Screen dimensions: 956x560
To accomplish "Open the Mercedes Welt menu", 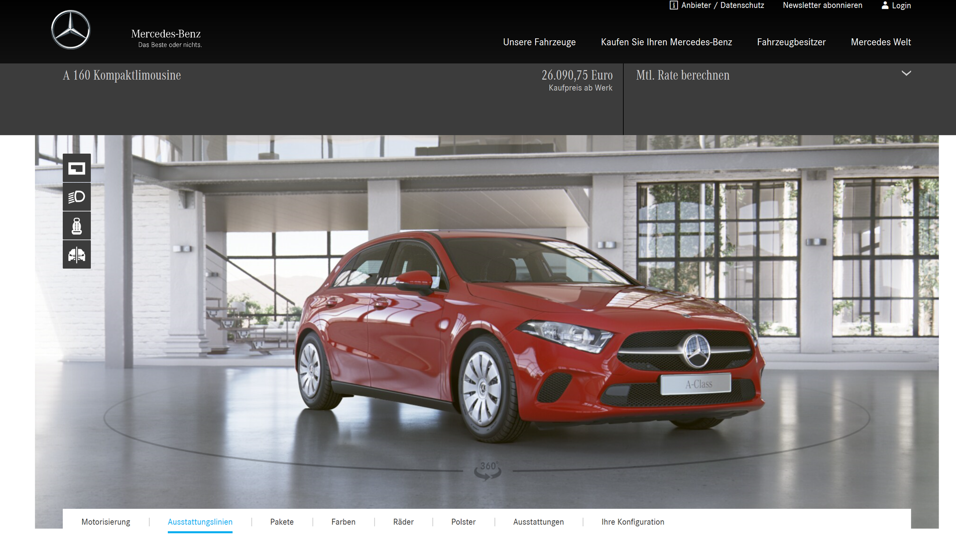I will (x=881, y=42).
